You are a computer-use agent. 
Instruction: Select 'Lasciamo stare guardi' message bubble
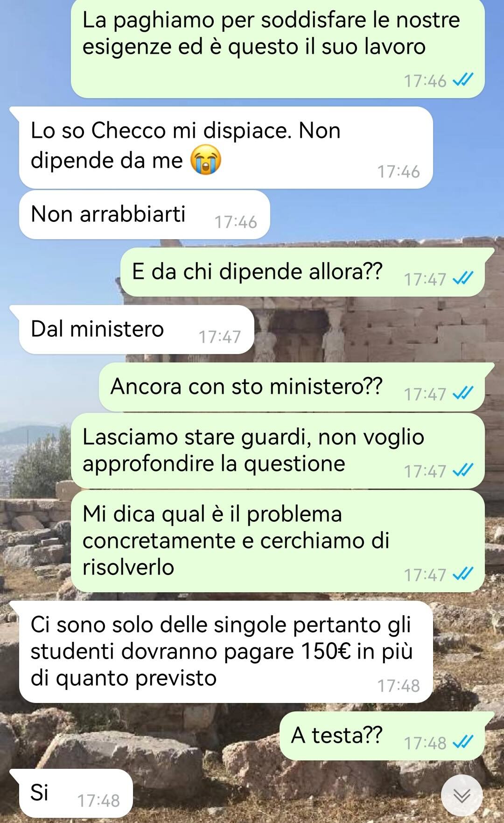coord(278,451)
